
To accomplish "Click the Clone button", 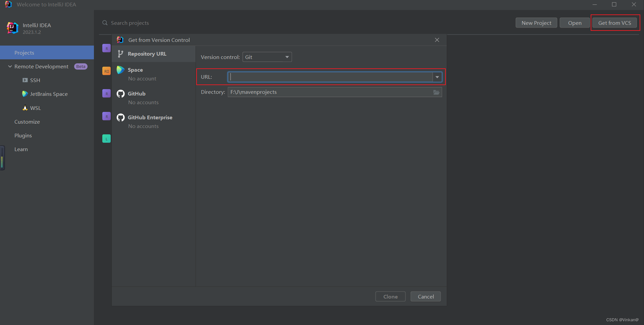I will point(390,296).
